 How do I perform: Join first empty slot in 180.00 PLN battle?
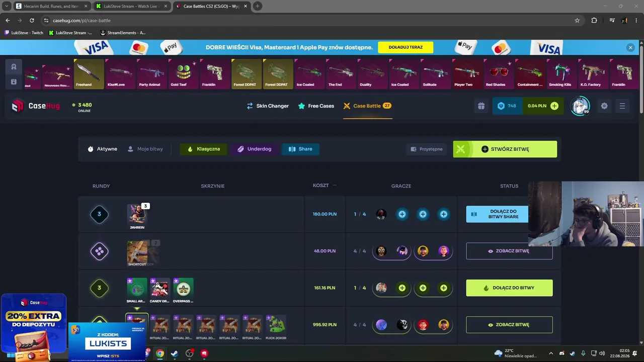(402, 214)
